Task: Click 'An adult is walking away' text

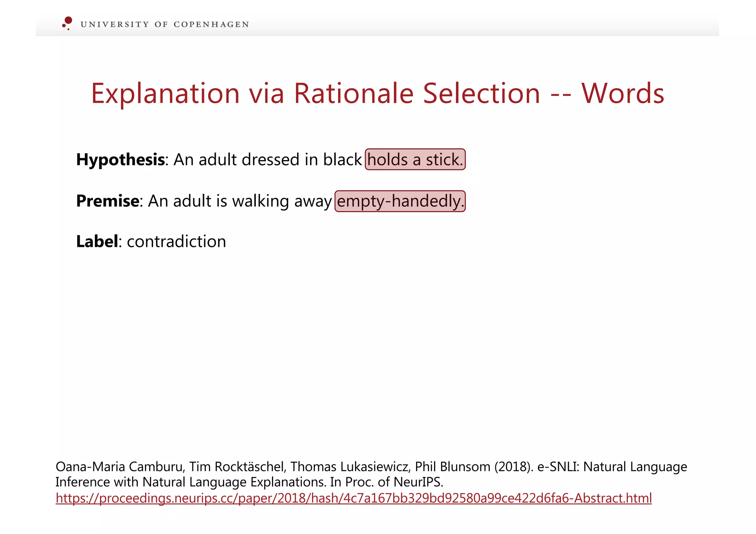Action: pos(240,201)
